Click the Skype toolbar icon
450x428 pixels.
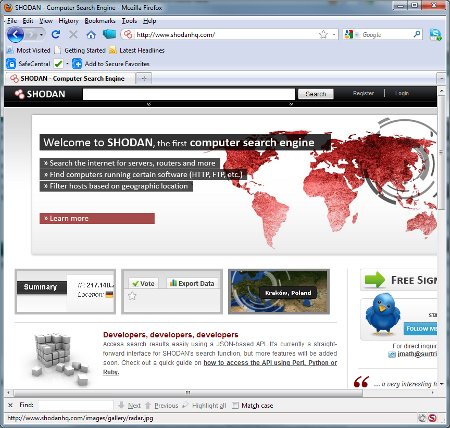click(x=435, y=34)
